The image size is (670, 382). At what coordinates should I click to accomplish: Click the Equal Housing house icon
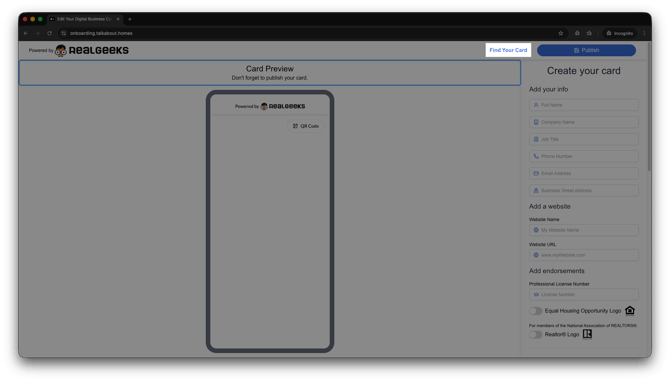(630, 311)
